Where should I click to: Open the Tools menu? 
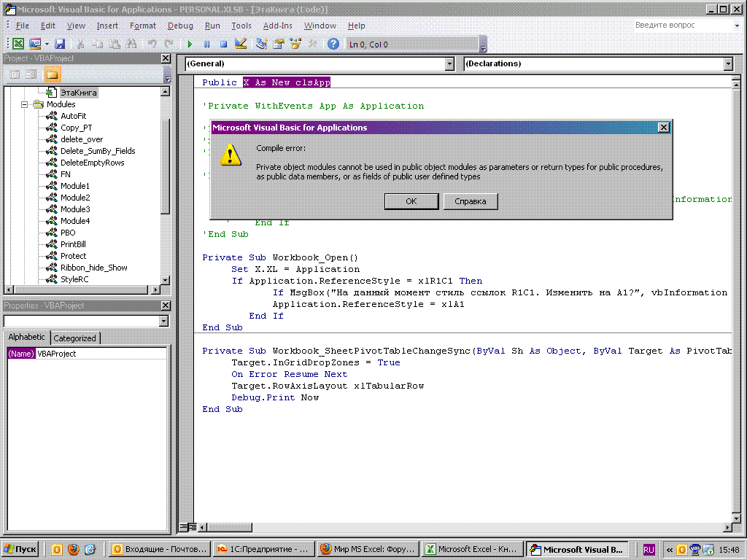tap(241, 26)
